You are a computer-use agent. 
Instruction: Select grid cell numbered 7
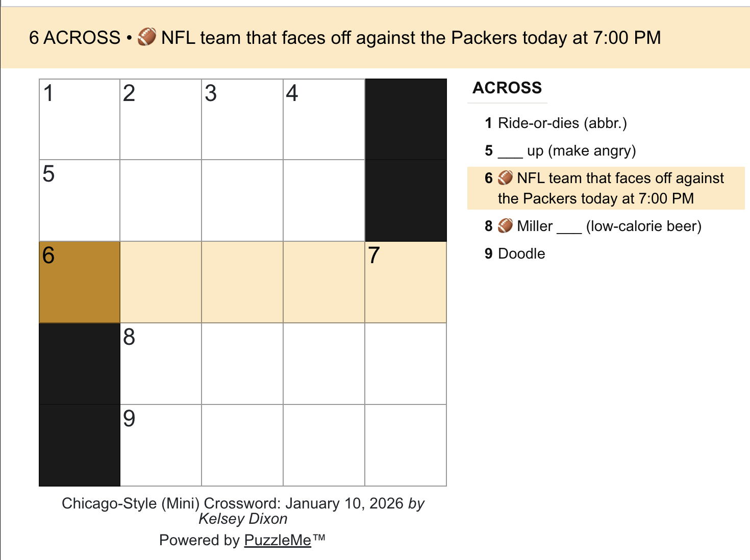coord(406,282)
